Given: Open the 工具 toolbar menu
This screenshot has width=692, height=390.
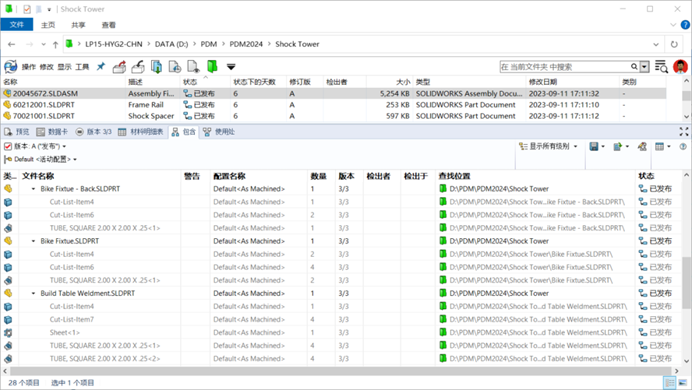Looking at the screenshot, I should 82,67.
